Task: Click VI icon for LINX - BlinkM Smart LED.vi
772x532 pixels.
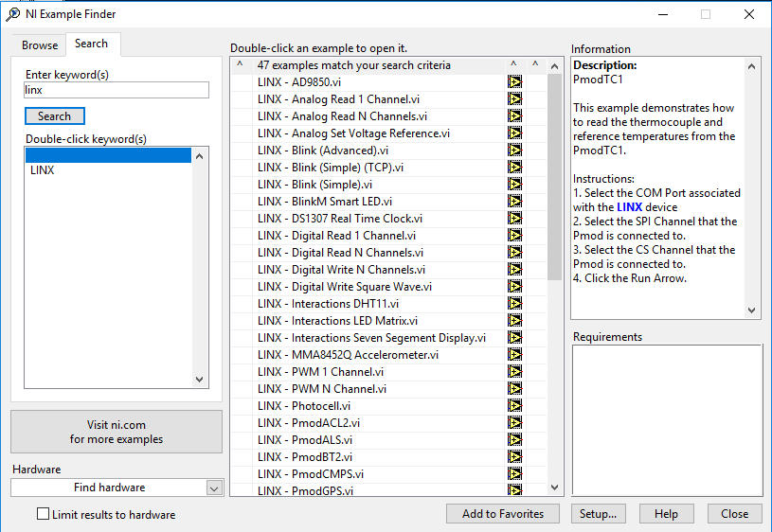Action: 514,202
